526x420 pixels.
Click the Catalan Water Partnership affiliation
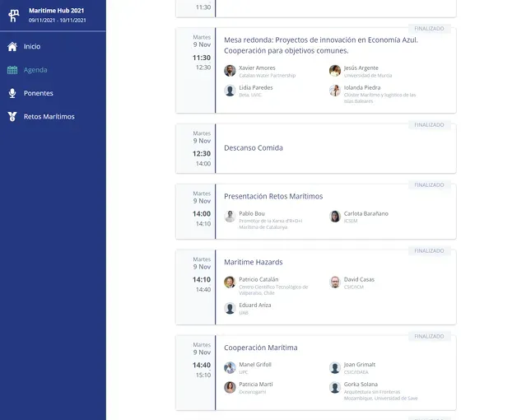[268, 76]
